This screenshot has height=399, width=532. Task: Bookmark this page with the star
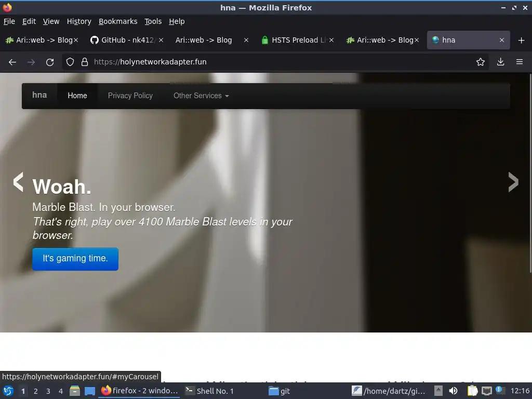pyautogui.click(x=481, y=62)
